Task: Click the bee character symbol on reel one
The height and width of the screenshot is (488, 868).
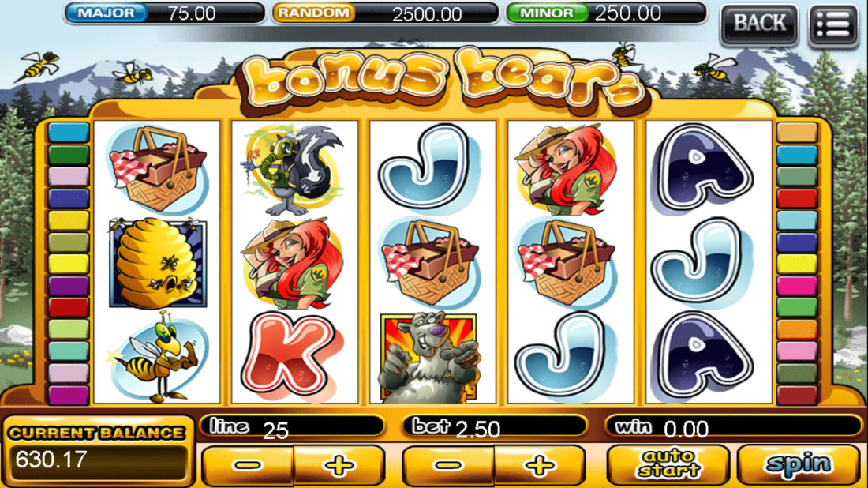Action: click(157, 357)
